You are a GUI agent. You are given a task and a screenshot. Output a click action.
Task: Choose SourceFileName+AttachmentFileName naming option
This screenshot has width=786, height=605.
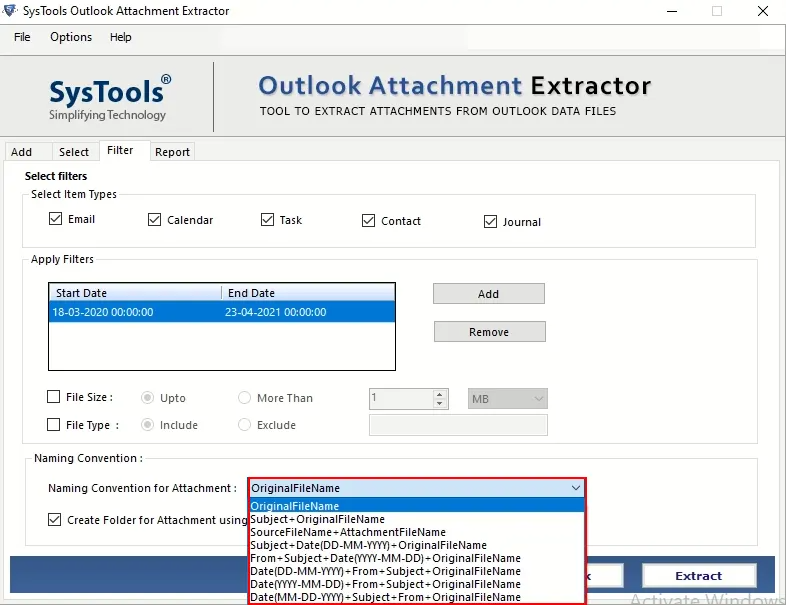[x=417, y=532]
